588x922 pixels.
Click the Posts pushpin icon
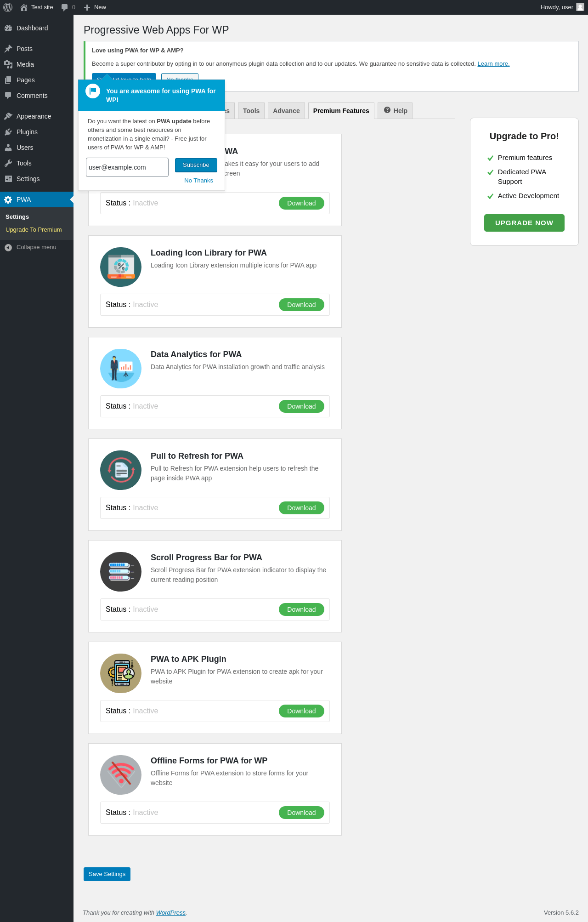(x=8, y=49)
